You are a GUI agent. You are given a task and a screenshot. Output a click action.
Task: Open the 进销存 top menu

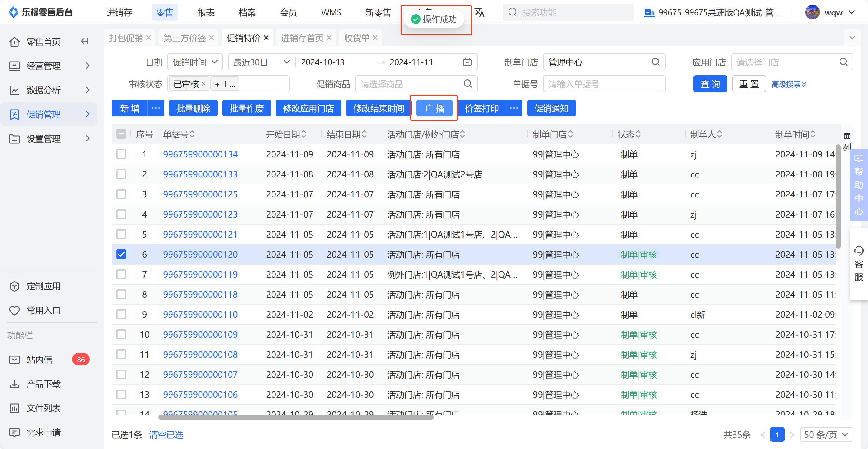(119, 12)
